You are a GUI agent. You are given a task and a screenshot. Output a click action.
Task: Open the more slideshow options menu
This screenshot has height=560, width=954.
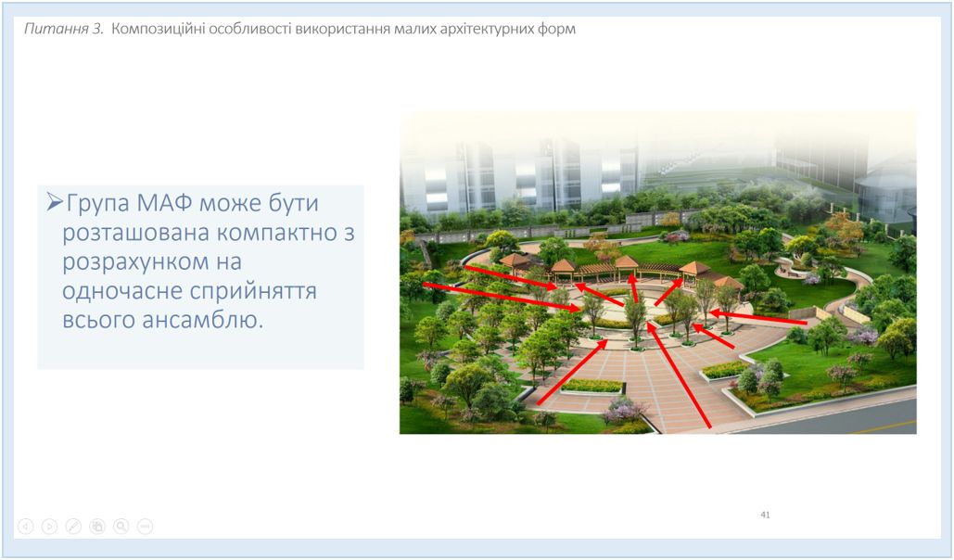pos(145,527)
